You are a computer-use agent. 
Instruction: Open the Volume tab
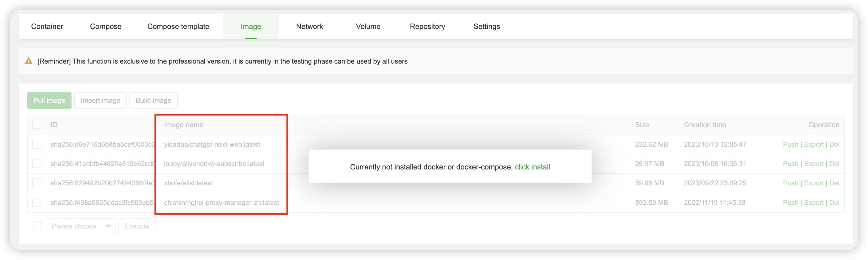pos(368,26)
